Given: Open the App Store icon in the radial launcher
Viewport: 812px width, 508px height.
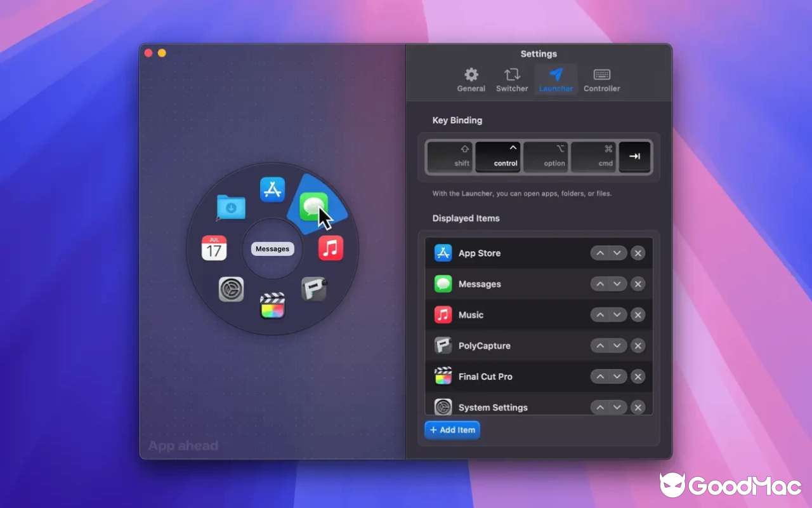Looking at the screenshot, I should click(x=272, y=189).
